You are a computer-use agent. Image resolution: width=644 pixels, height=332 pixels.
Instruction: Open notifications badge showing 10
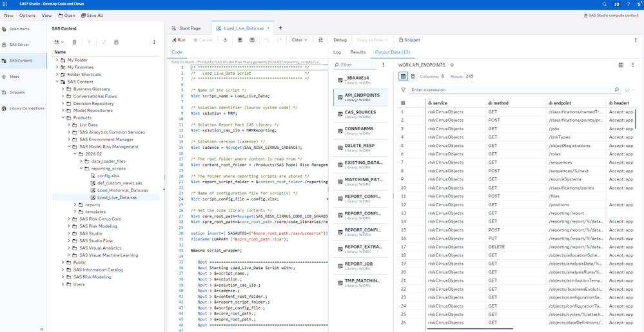[616, 4]
